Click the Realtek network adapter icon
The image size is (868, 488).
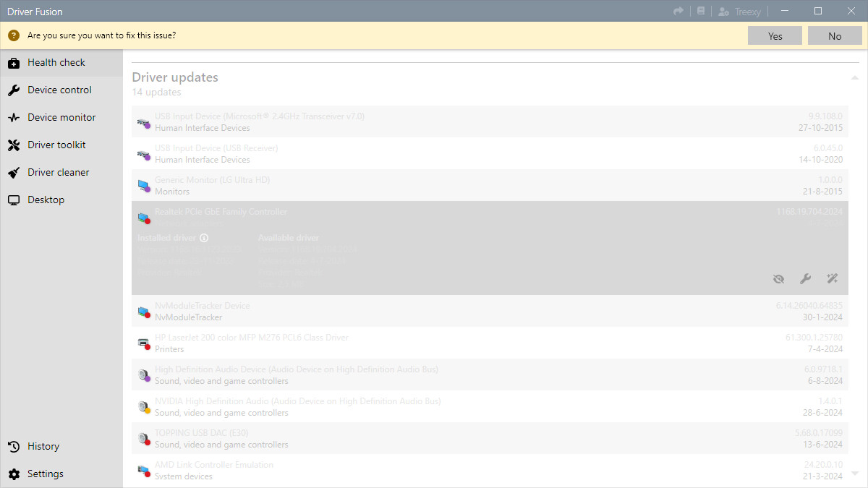(x=143, y=218)
